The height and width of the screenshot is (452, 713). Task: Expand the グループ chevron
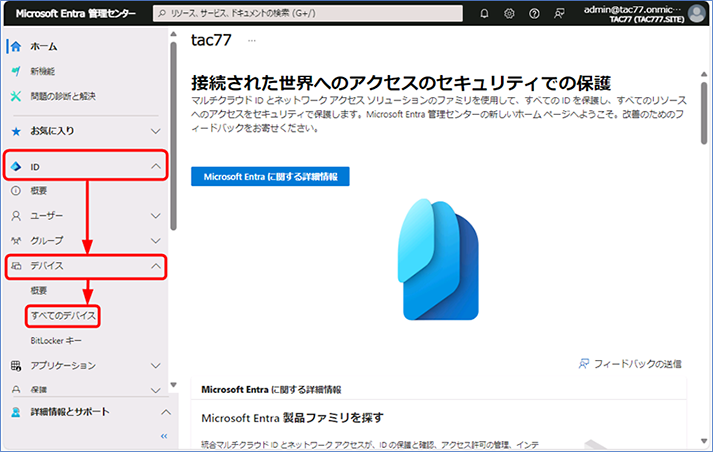(156, 241)
